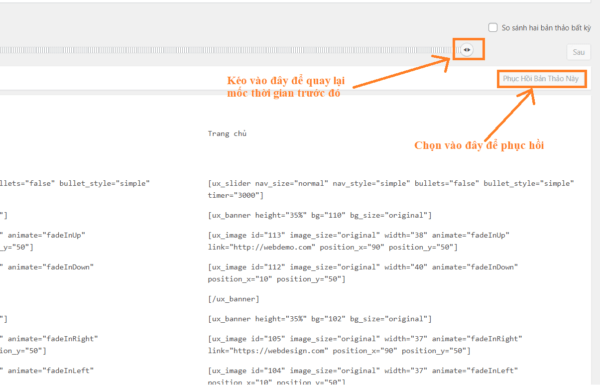
Task: Click a tick mark on the revisions timeline track
Action: point(230,50)
